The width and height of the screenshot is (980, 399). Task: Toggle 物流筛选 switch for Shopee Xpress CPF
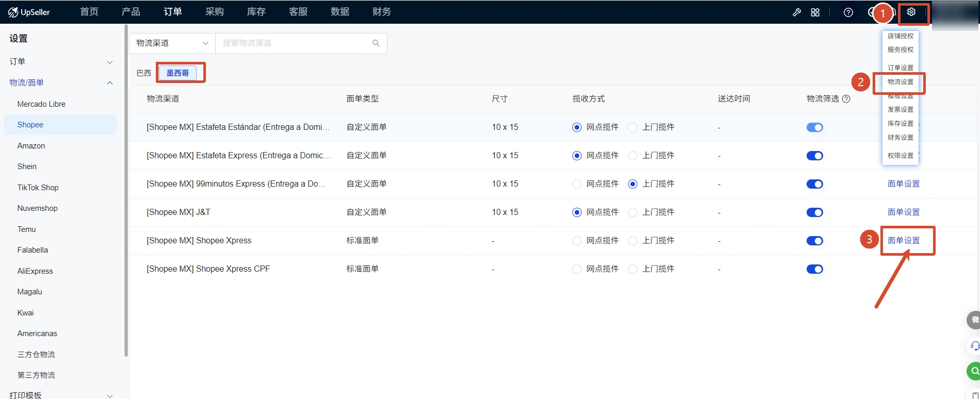815,269
